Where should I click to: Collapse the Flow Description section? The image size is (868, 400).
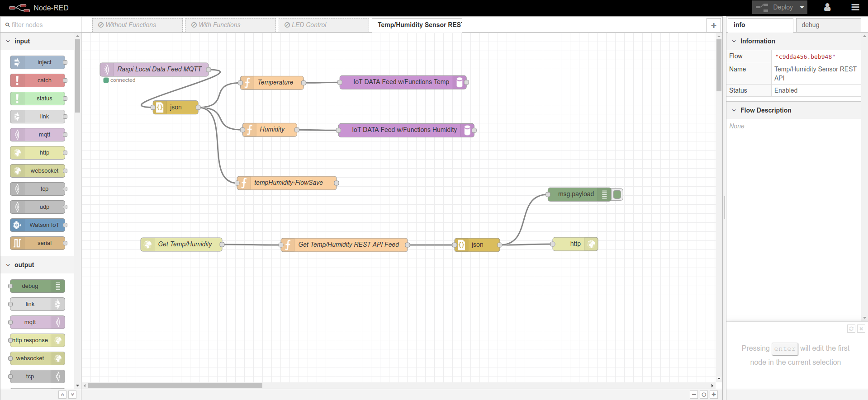pyautogui.click(x=734, y=110)
